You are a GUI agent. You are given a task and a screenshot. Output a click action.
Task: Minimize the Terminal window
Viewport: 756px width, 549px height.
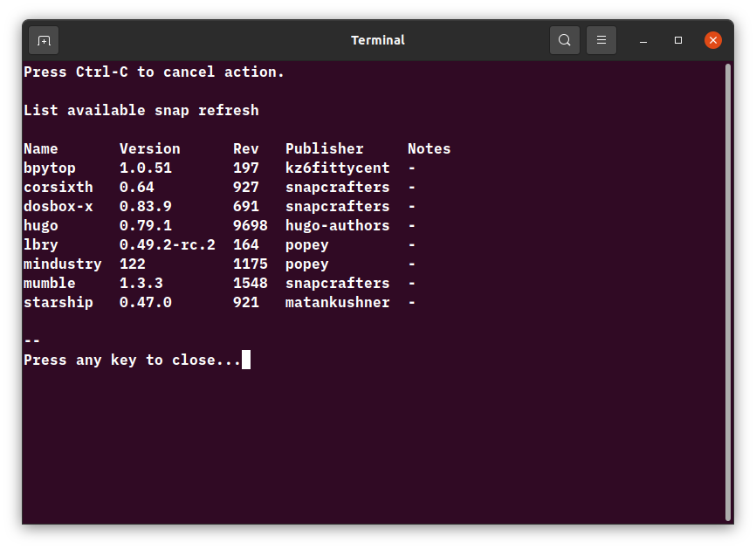pos(643,40)
